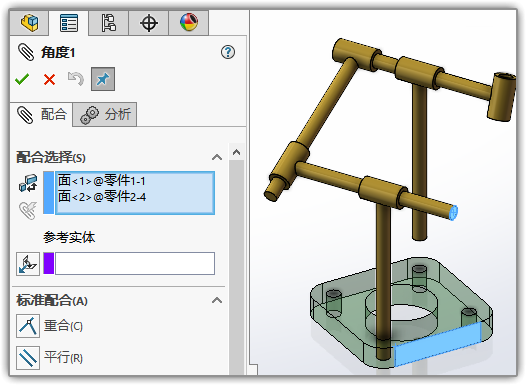Click the entities to mate icon
The width and height of the screenshot is (526, 385).
coord(28,183)
